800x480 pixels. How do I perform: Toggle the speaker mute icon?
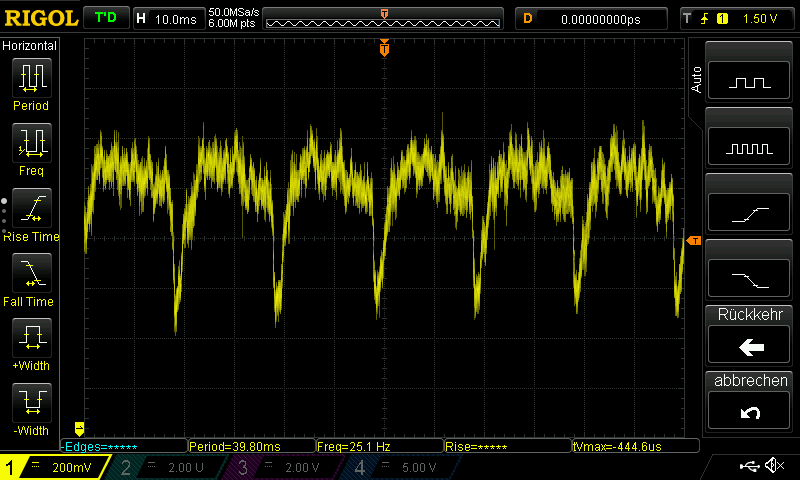pyautogui.click(x=773, y=466)
